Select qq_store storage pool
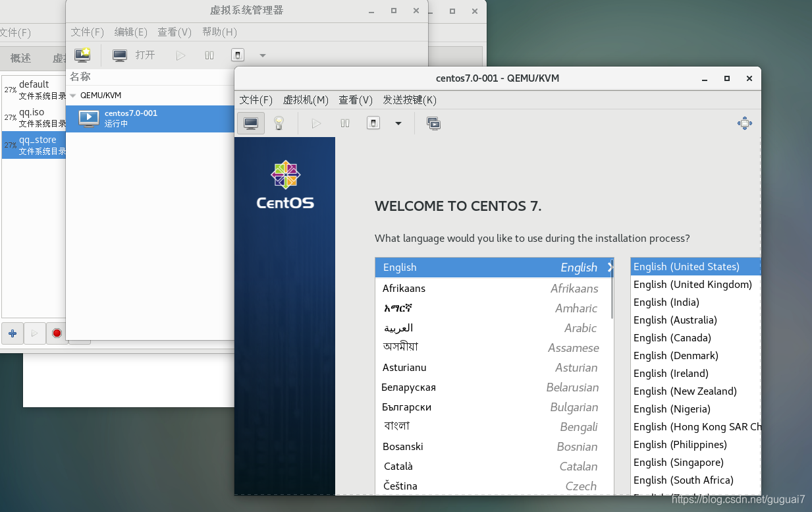812x512 pixels. click(34, 145)
